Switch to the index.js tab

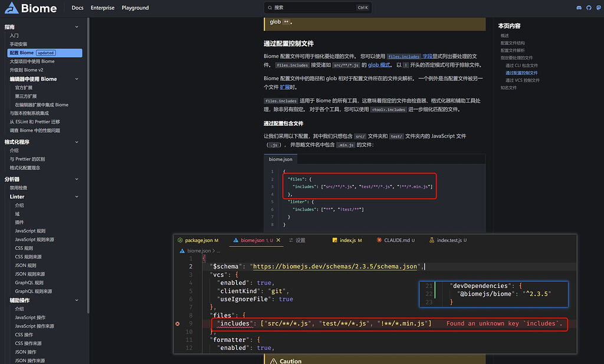point(347,240)
